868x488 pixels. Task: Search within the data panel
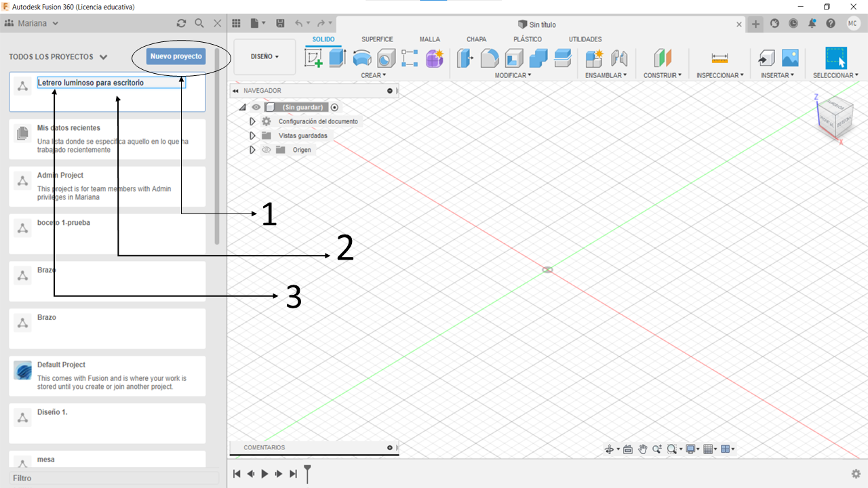(199, 23)
